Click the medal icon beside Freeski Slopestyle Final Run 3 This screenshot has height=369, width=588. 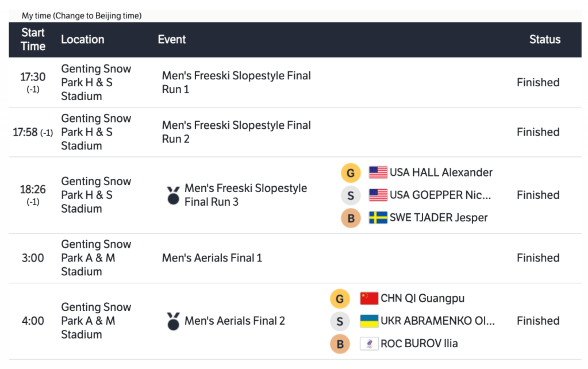(x=173, y=195)
